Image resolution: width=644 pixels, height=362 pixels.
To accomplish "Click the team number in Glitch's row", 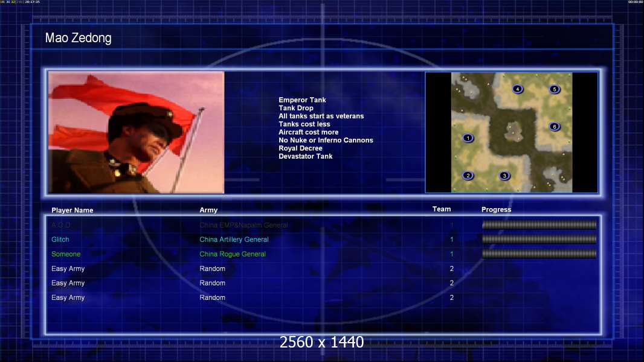I will tap(452, 240).
